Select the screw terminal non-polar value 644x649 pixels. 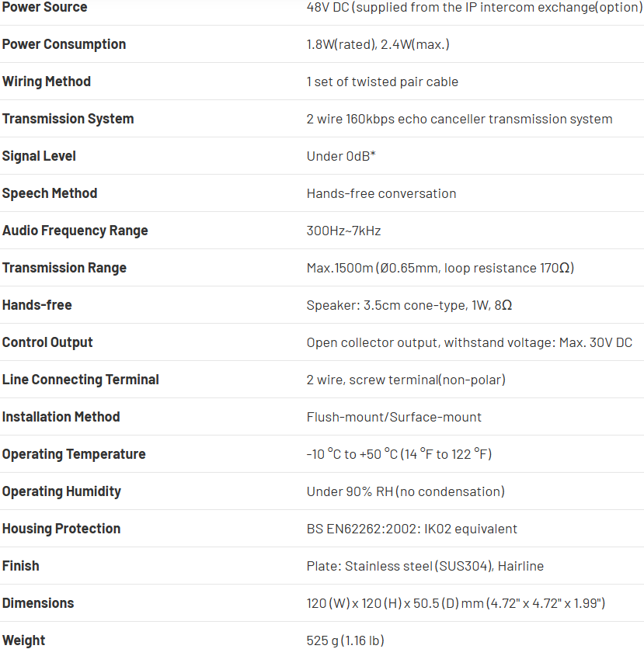pos(406,380)
